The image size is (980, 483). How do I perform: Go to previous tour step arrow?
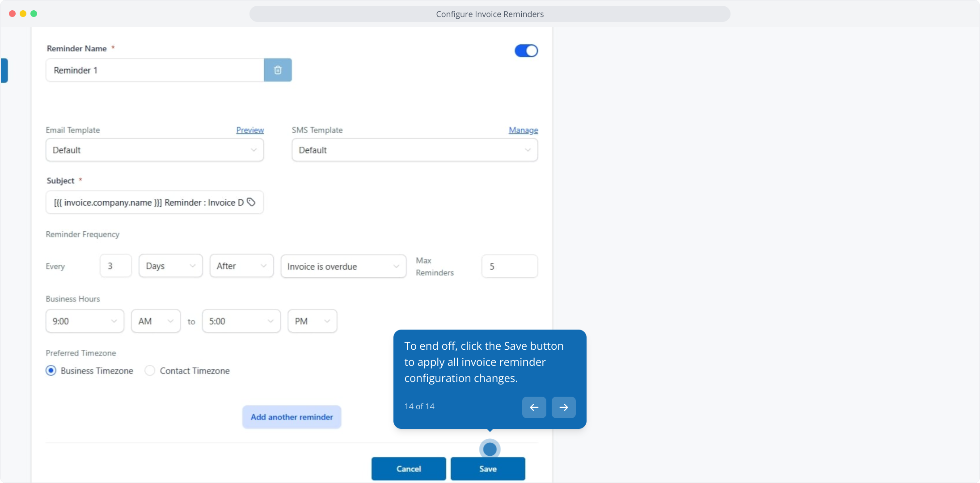(x=534, y=407)
